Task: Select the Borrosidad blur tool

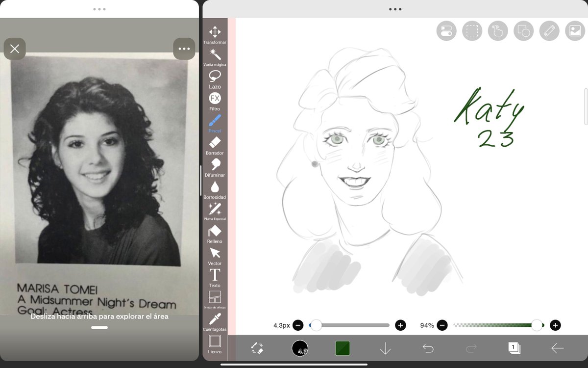Action: (x=215, y=190)
